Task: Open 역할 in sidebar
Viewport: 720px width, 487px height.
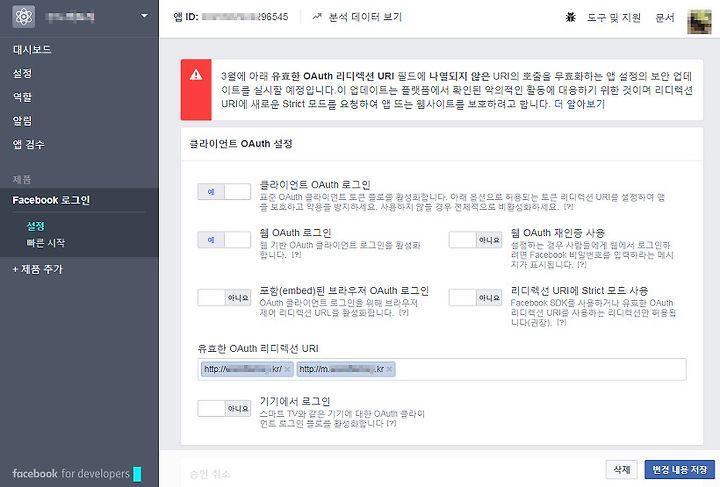Action: coord(22,97)
